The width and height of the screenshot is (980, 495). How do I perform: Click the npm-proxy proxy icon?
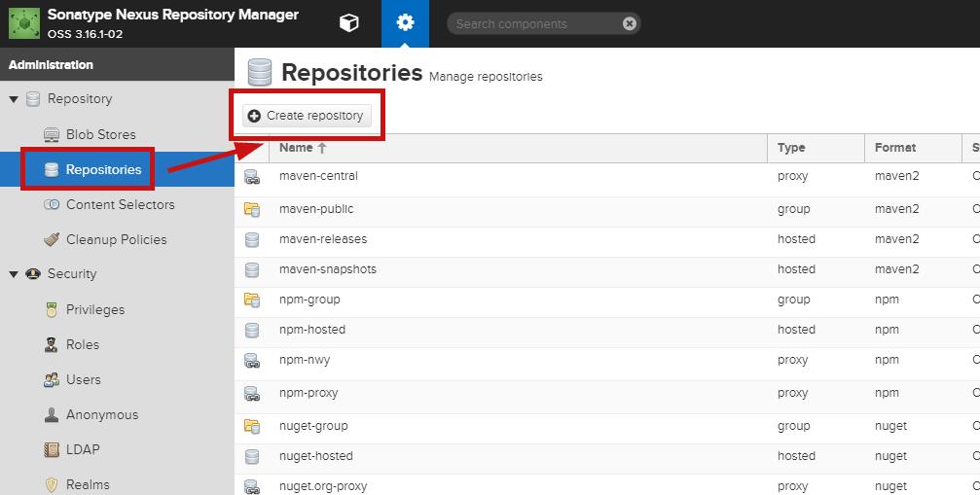pos(252,395)
